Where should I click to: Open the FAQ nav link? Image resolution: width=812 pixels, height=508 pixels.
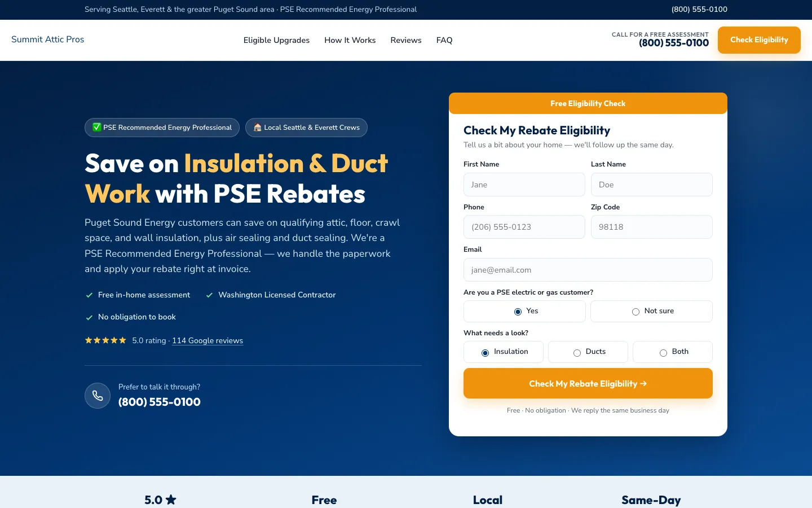click(x=444, y=40)
